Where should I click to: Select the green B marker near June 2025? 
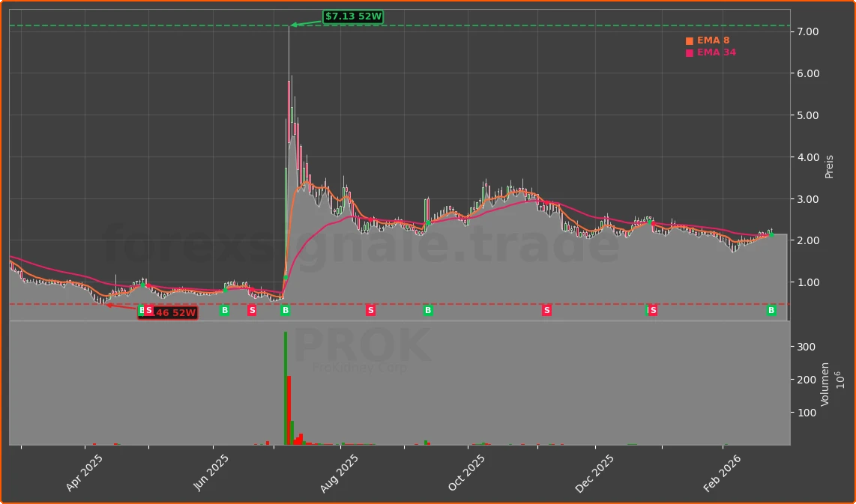point(224,311)
